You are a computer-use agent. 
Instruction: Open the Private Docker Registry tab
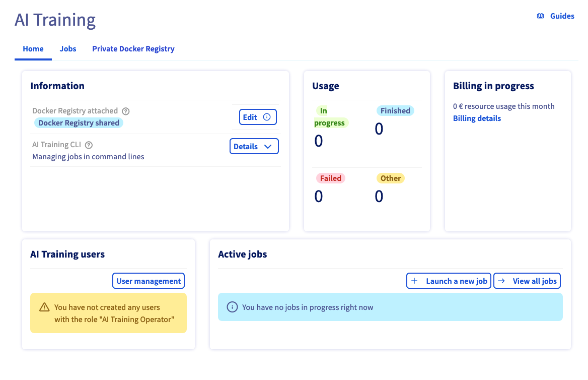(133, 49)
